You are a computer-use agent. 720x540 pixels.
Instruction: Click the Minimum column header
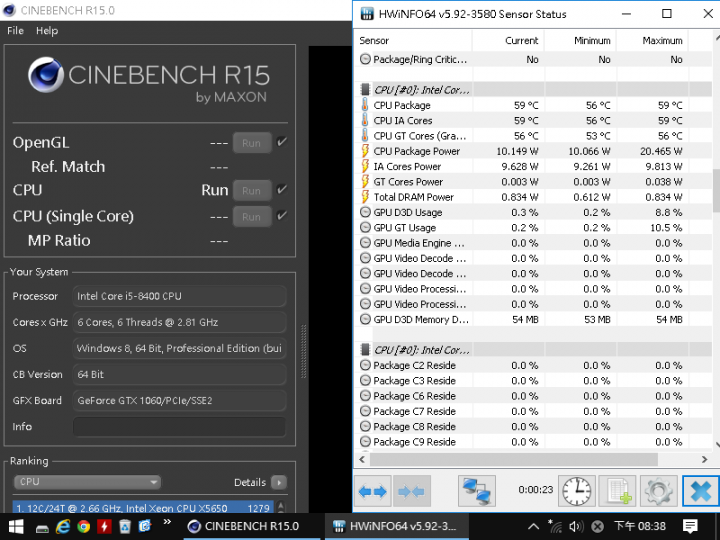(580, 40)
